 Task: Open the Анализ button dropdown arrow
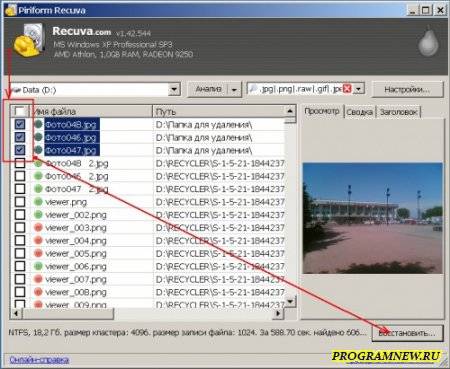tap(234, 90)
